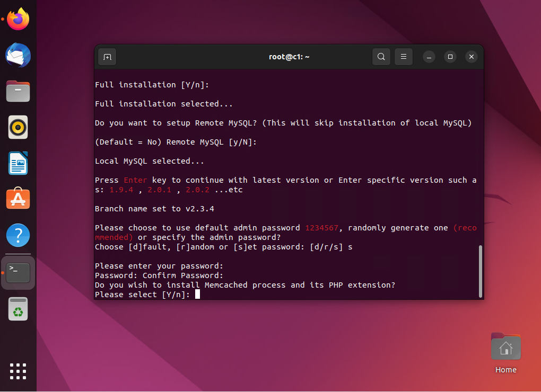
Task: Click the Y/n prompt cursor line
Action: pyautogui.click(x=197, y=295)
